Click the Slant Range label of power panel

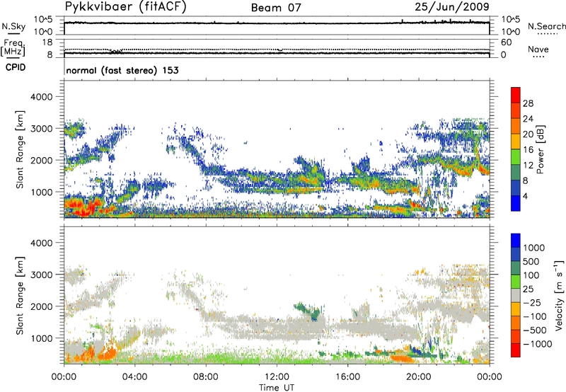(x=20, y=149)
